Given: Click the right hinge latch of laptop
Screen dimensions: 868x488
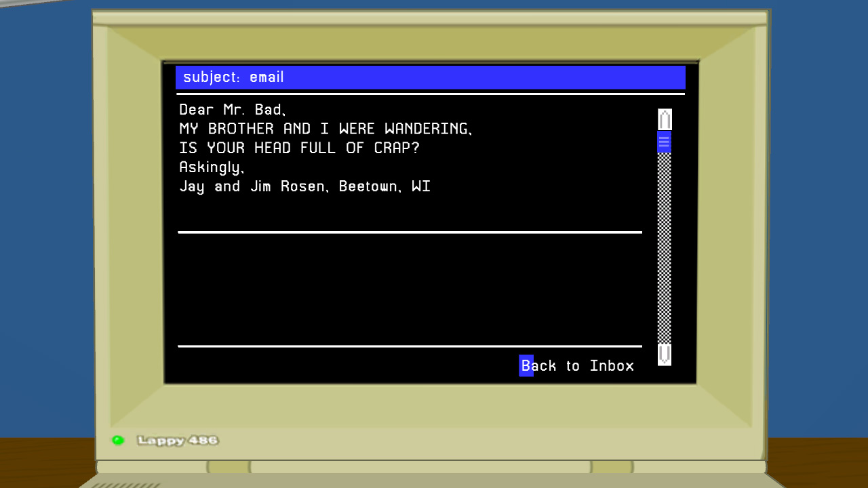Looking at the screenshot, I should (x=612, y=467).
